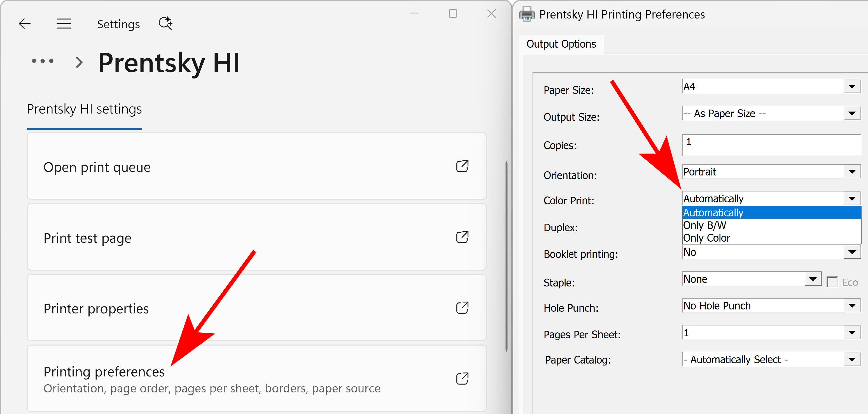Viewport: 868px width, 414px height.
Task: Open the Paper Size dropdown
Action: (852, 86)
